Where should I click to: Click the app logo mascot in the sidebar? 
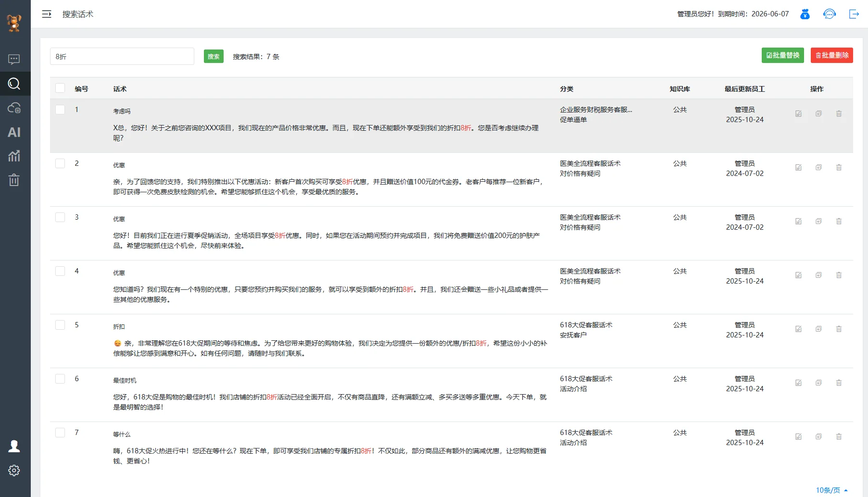point(14,23)
